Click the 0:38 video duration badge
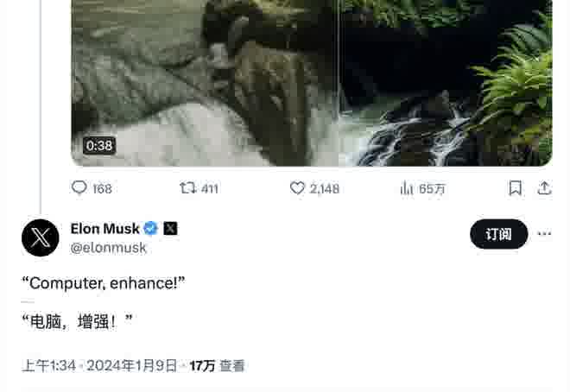 point(99,146)
